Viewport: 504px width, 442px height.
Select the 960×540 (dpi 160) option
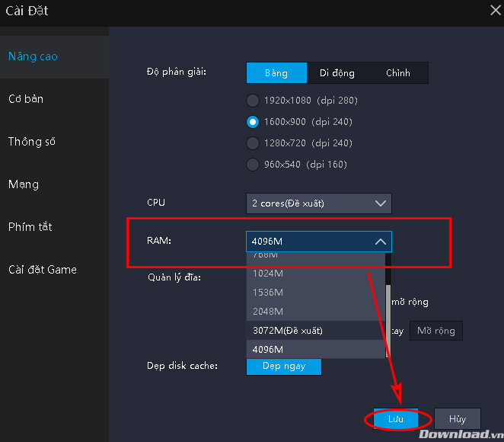click(253, 165)
